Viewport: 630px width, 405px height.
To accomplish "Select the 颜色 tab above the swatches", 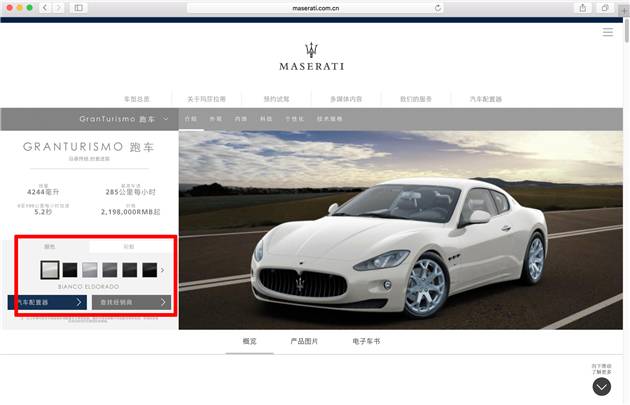I will pyautogui.click(x=50, y=247).
